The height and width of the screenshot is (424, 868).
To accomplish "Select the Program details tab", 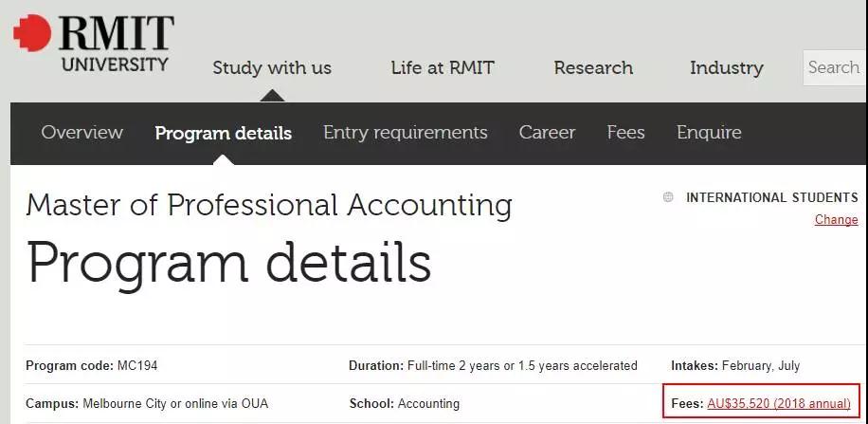I will click(x=223, y=134).
